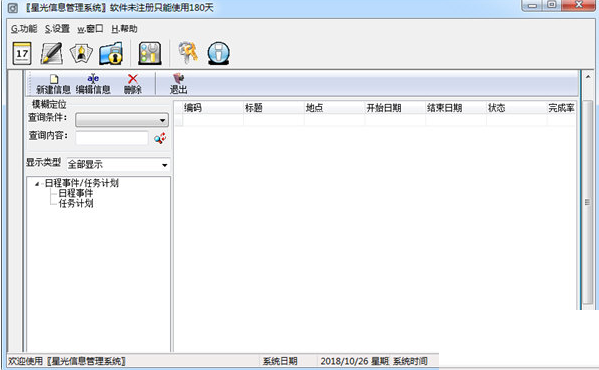599x370 pixels.
Task: Open the S.设置 menu
Action: click(57, 29)
